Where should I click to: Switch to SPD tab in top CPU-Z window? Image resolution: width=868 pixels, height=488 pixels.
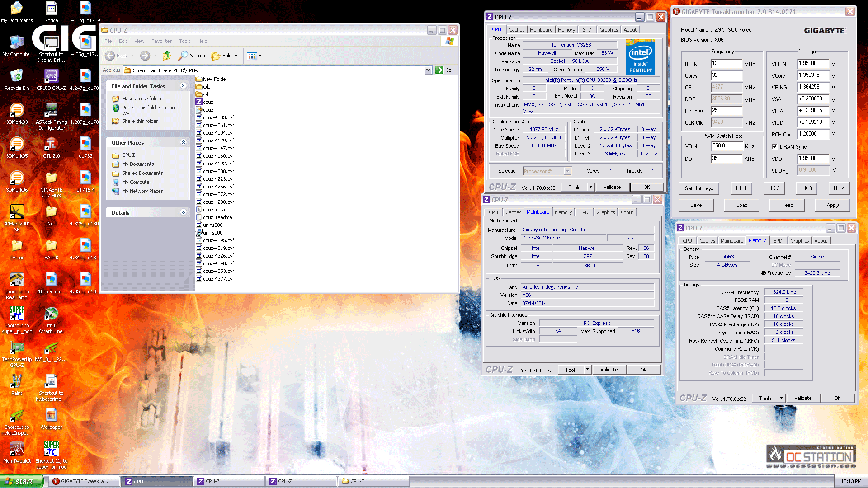(587, 30)
